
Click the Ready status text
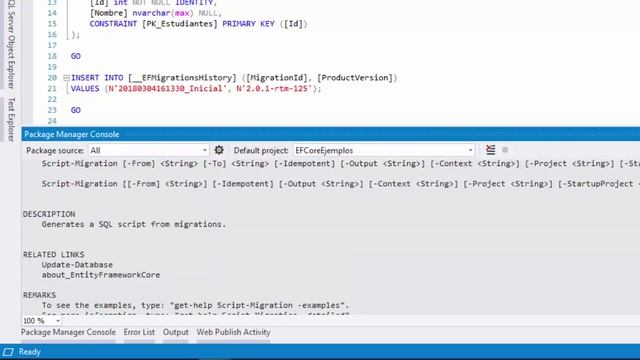[x=30, y=352]
